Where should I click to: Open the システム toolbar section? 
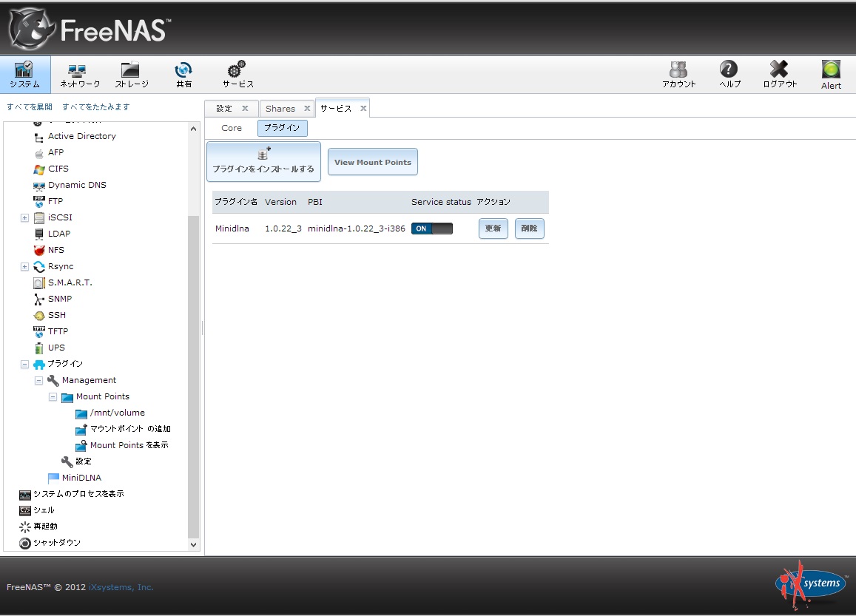(x=25, y=75)
